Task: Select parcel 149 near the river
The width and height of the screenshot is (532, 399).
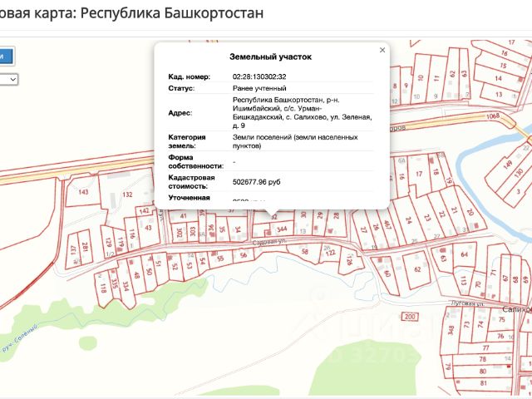Action: [x=508, y=165]
